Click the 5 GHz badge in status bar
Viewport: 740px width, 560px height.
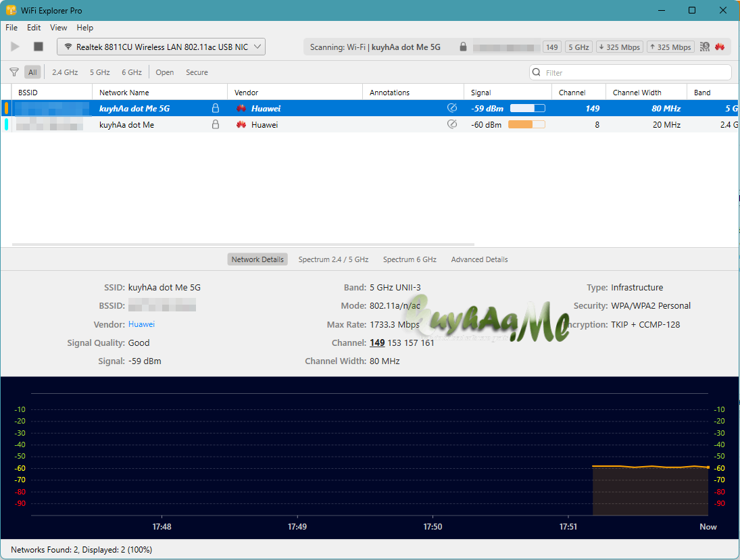(x=578, y=47)
